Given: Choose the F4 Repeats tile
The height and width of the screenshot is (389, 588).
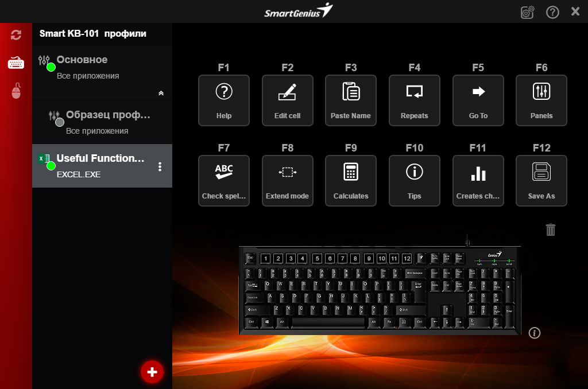Looking at the screenshot, I should click(x=415, y=100).
